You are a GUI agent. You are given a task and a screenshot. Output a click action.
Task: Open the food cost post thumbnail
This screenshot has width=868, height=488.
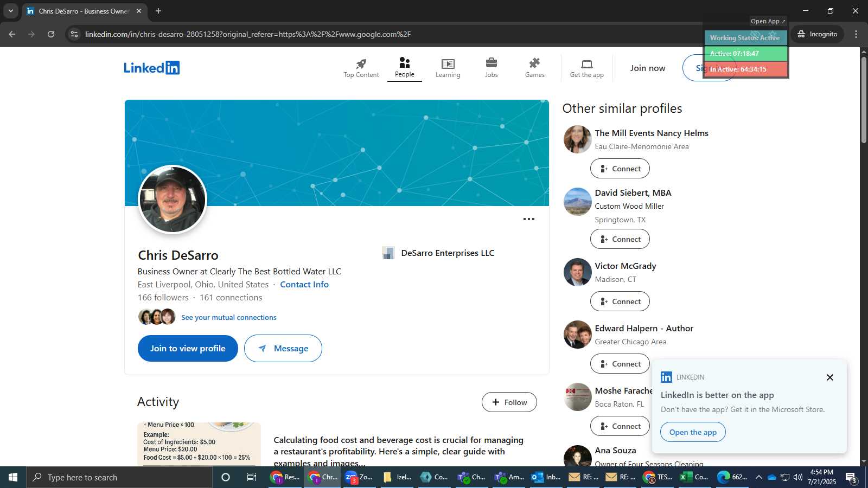[x=199, y=444]
